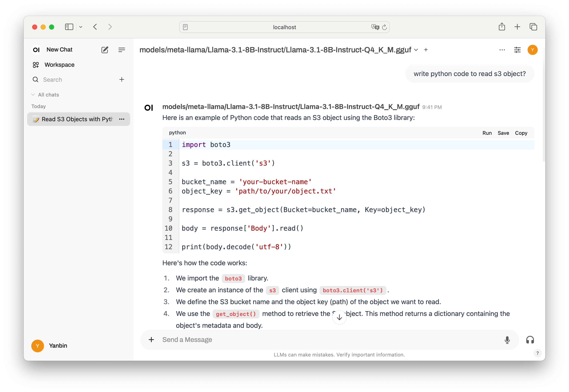Click the Search chats field
Viewport: 569px width, 392px height.
pyautogui.click(x=74, y=80)
